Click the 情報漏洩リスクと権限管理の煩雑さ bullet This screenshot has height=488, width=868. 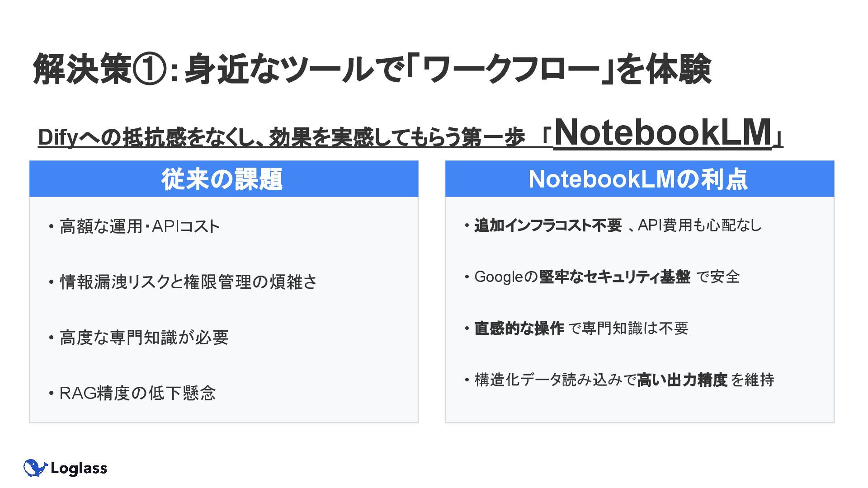pos(188,282)
